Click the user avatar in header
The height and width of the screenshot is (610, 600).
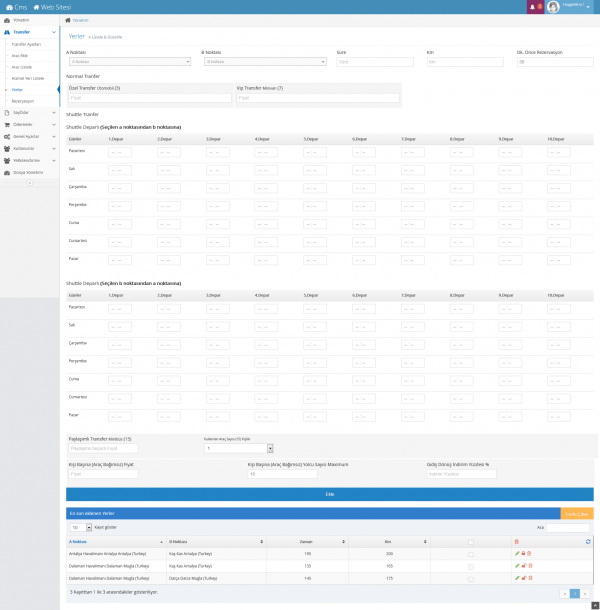pyautogui.click(x=553, y=7)
